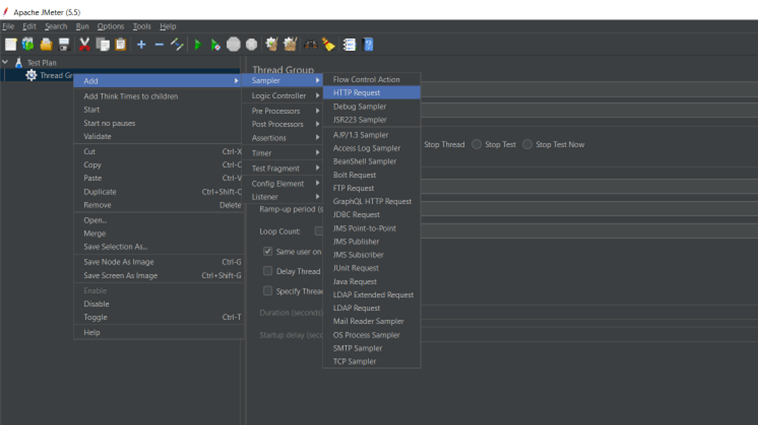Click Validate in the context menu
This screenshot has width=758, height=425.
(x=158, y=136)
